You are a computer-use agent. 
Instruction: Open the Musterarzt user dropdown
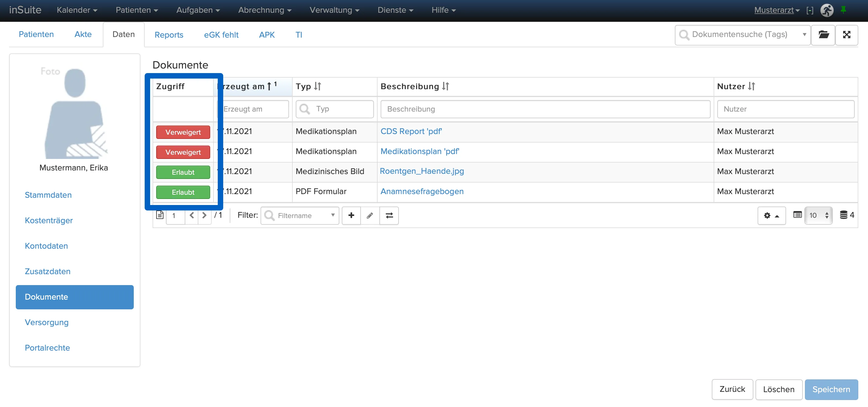pos(777,10)
